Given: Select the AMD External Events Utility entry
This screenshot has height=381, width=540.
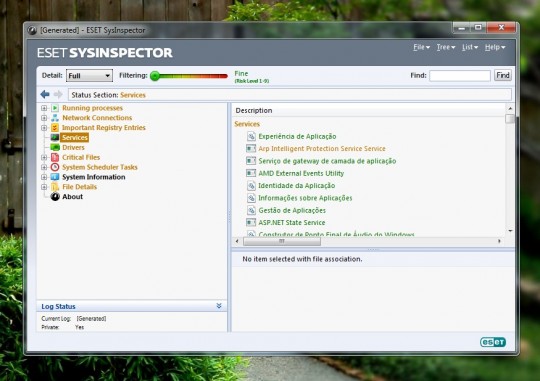Looking at the screenshot, I should [301, 173].
